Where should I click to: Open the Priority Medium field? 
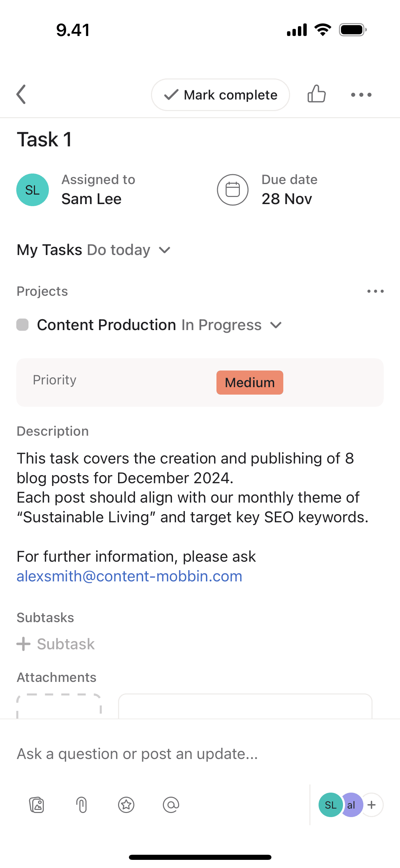(200, 382)
